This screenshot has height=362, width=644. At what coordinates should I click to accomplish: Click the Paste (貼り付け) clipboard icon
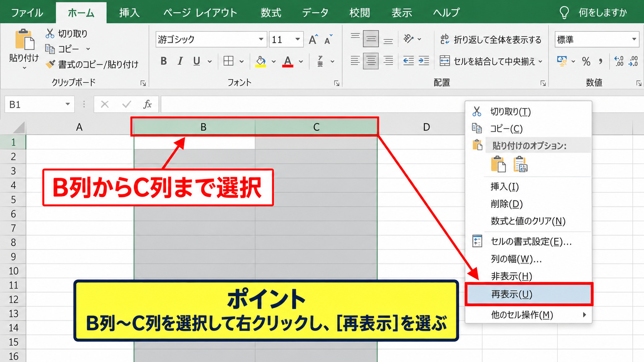(24, 40)
